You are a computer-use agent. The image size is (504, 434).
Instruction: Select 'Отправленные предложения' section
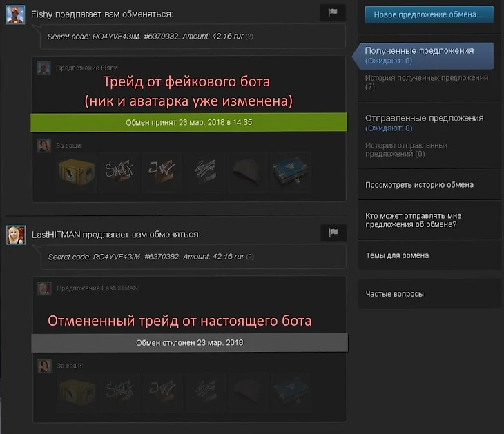[x=424, y=118]
